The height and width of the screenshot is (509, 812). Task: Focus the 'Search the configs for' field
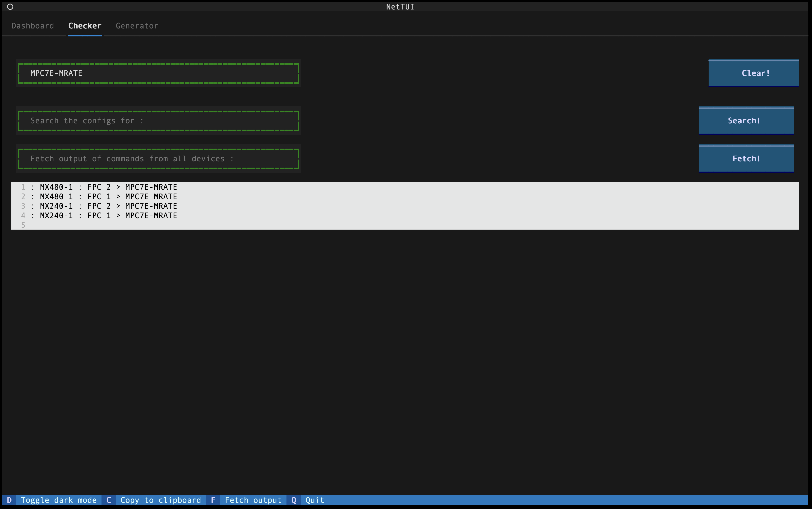pos(158,120)
